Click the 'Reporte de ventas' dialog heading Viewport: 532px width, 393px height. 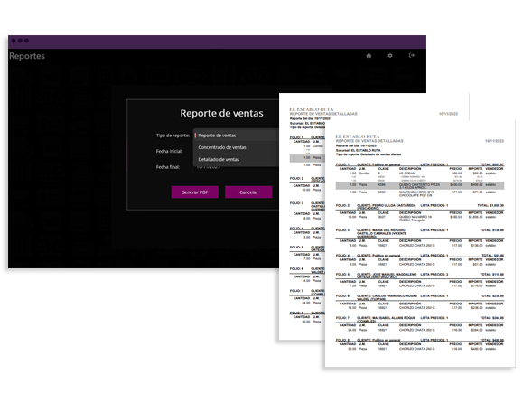click(x=221, y=113)
